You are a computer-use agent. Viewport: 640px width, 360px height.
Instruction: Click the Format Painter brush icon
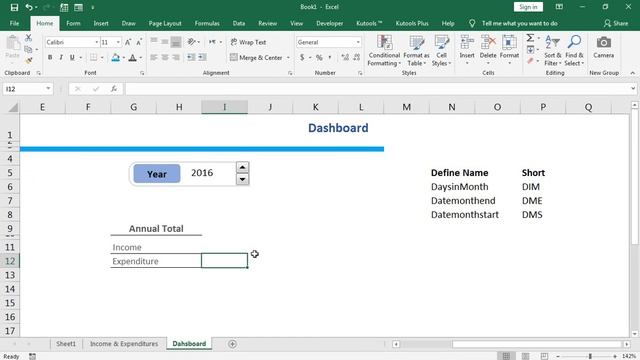[x=28, y=60]
